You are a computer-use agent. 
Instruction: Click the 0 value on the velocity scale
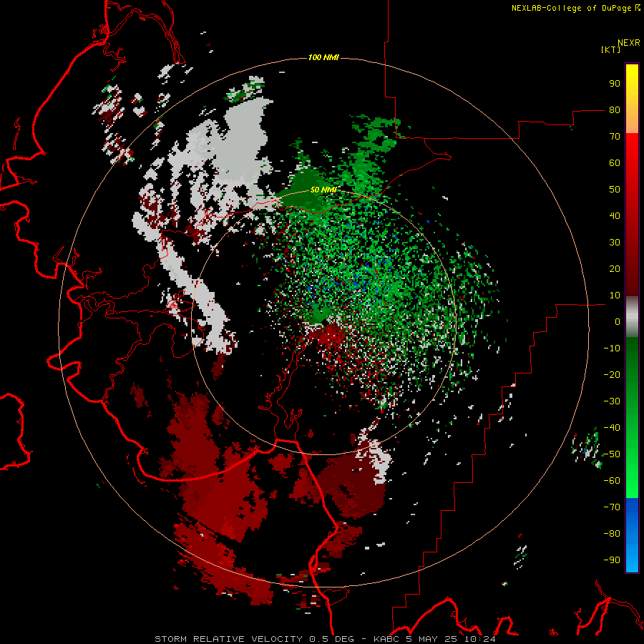pyautogui.click(x=618, y=322)
